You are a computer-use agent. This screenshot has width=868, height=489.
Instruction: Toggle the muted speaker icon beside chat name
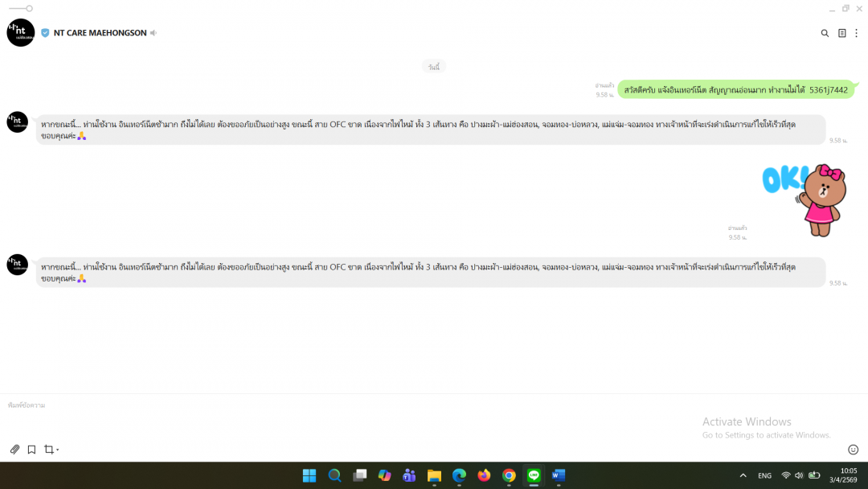(154, 33)
